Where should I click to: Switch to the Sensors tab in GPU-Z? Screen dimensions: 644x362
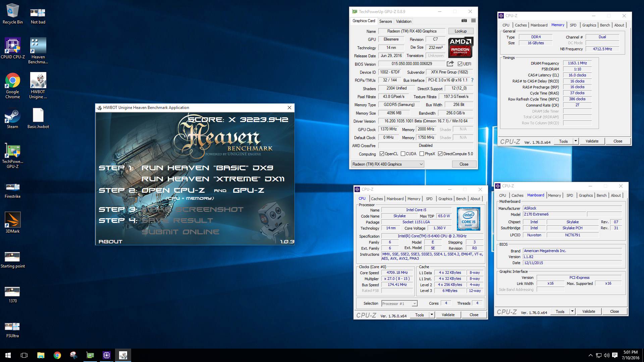click(385, 21)
